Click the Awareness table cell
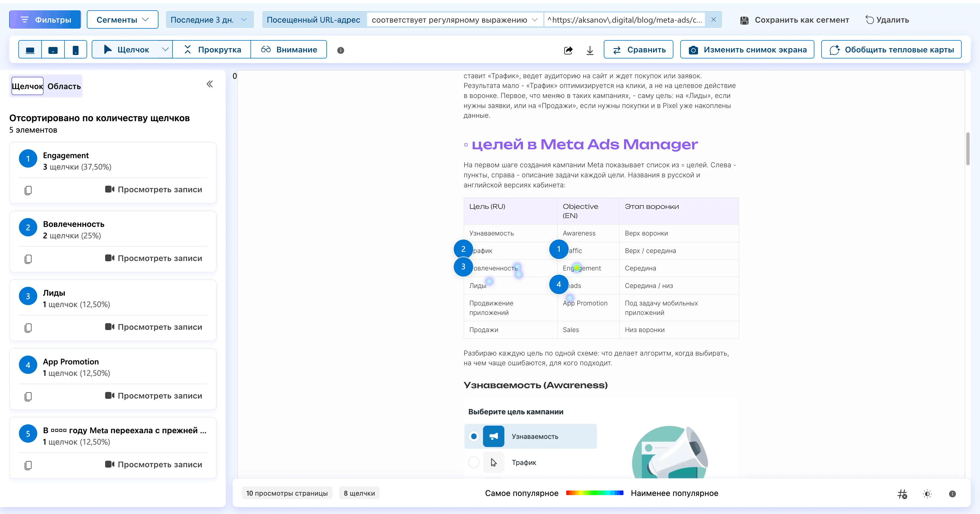 tap(588, 233)
